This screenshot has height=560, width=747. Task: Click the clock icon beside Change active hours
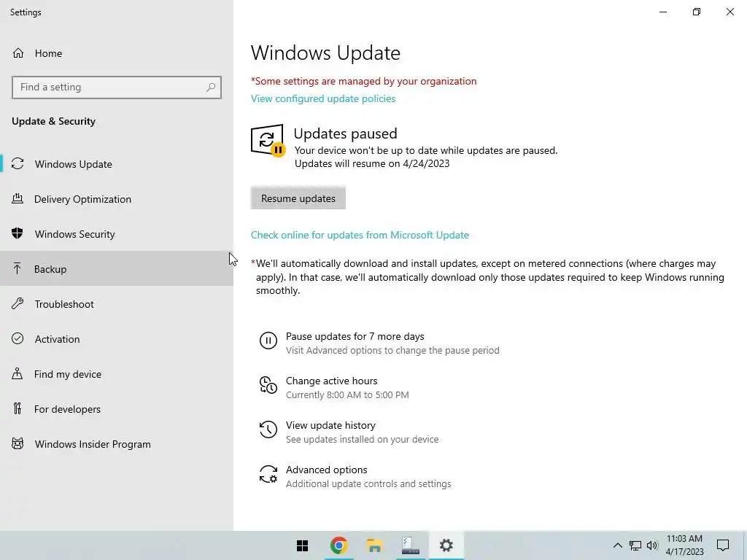268,385
